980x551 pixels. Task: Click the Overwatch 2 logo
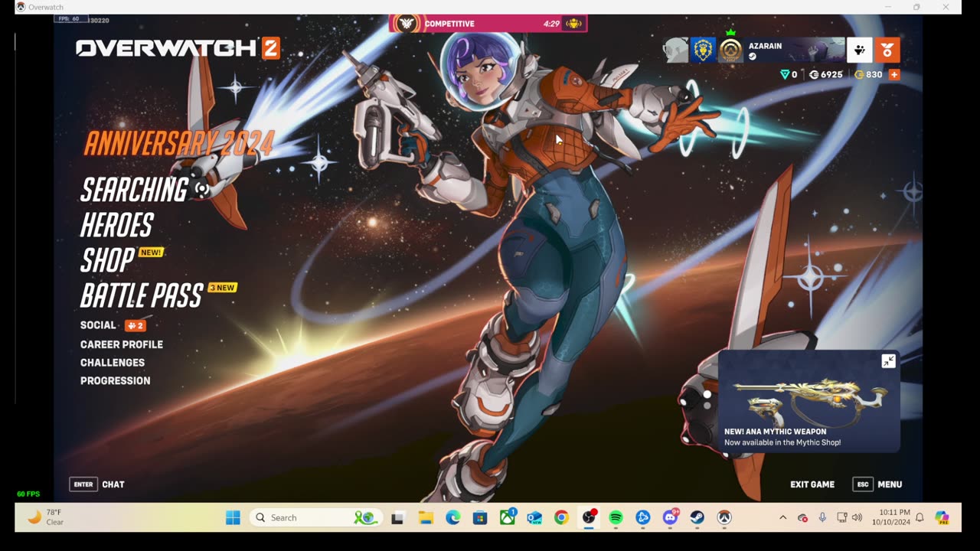[178, 49]
